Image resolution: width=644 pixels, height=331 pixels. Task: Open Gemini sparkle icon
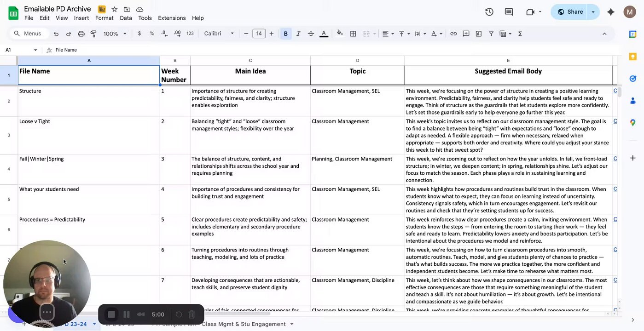611,12
